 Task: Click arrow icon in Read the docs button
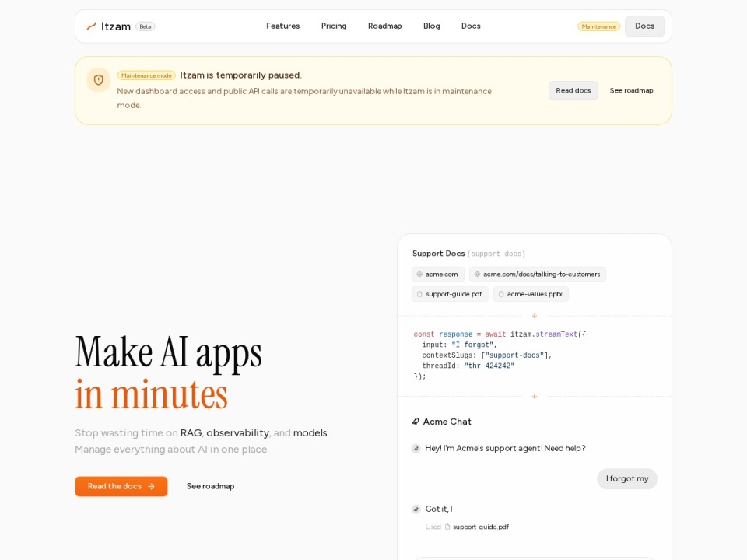[x=152, y=486]
